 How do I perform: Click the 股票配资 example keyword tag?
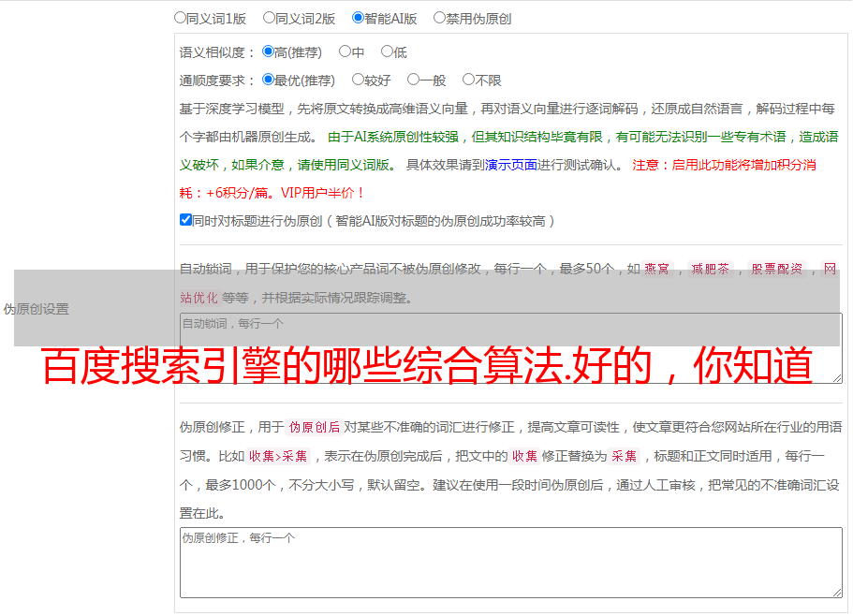[x=777, y=269]
